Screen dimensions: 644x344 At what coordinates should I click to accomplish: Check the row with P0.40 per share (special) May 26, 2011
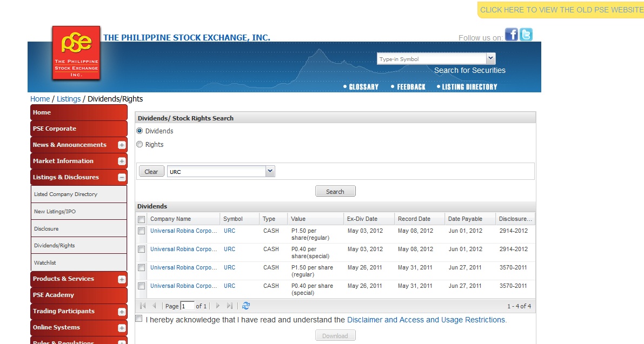[141, 286]
